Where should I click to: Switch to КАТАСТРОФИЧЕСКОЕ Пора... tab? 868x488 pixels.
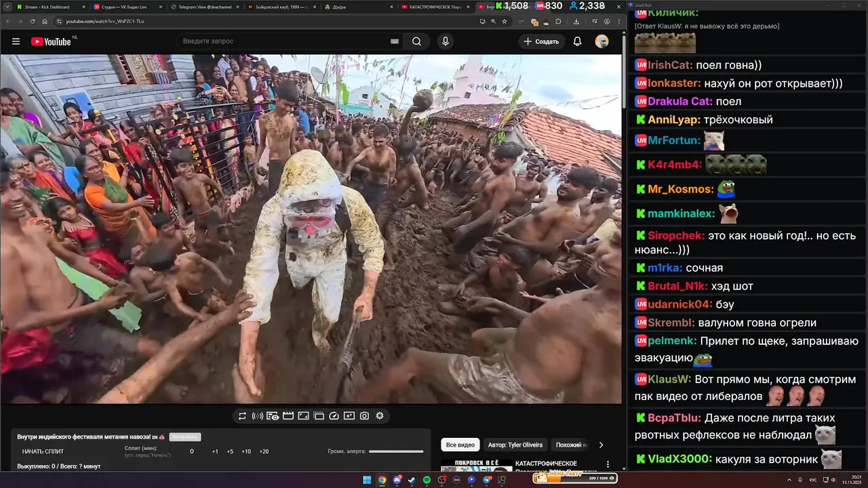(x=435, y=7)
